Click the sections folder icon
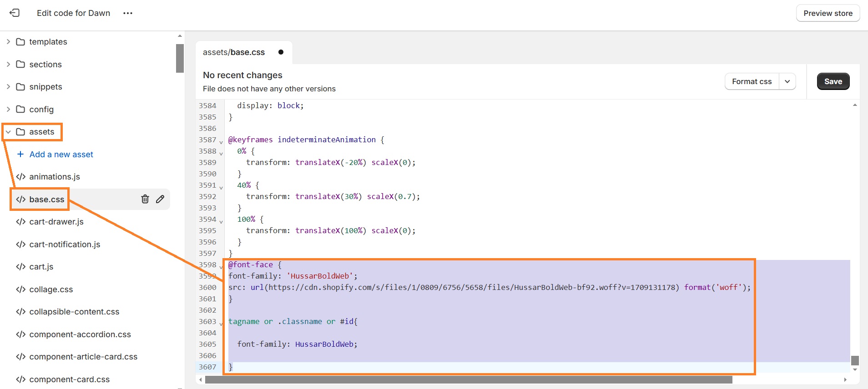The height and width of the screenshot is (389, 868). click(x=20, y=64)
